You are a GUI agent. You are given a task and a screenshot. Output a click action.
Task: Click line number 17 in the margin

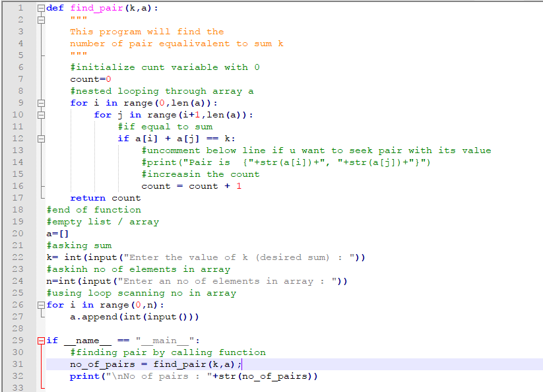pos(18,198)
